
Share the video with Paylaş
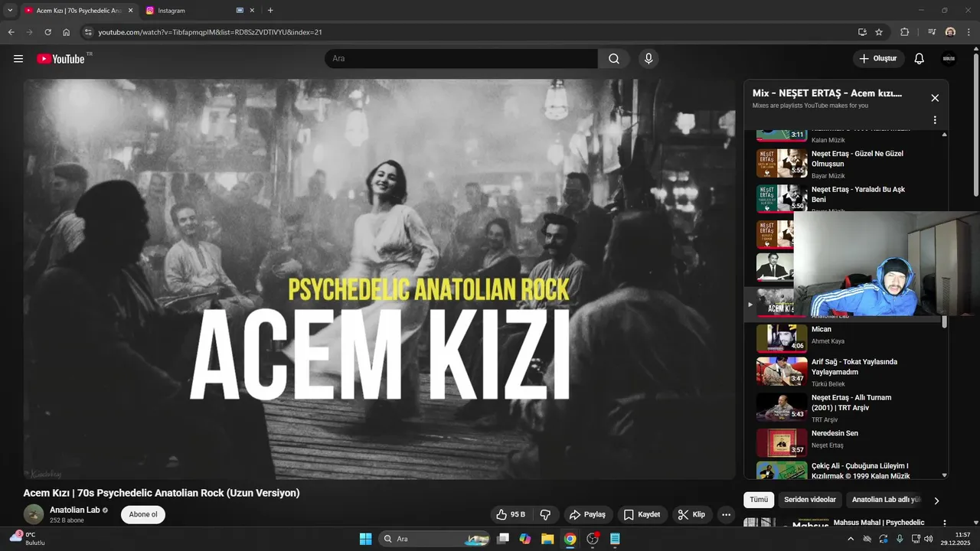[587, 514]
